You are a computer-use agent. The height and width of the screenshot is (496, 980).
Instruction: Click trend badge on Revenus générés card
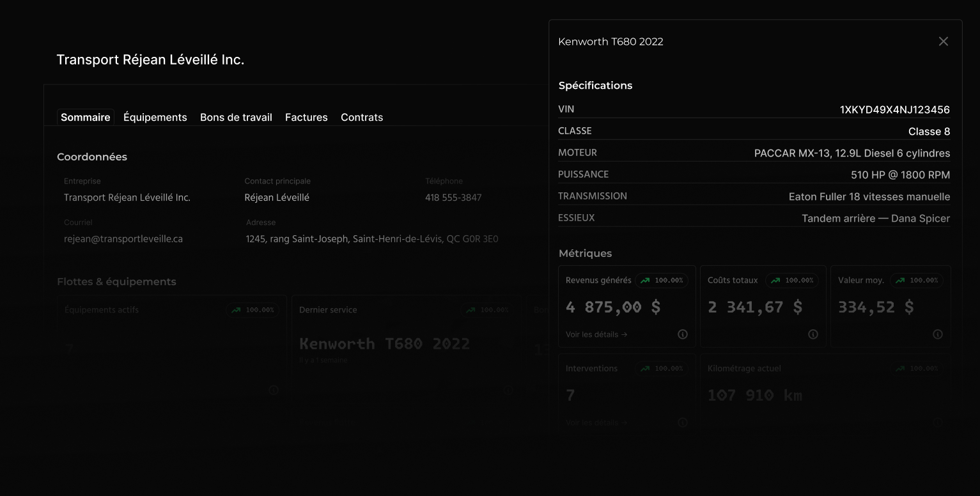click(662, 281)
